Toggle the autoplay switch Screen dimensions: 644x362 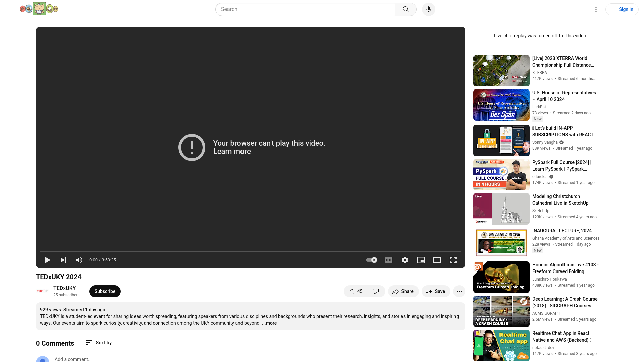click(371, 260)
